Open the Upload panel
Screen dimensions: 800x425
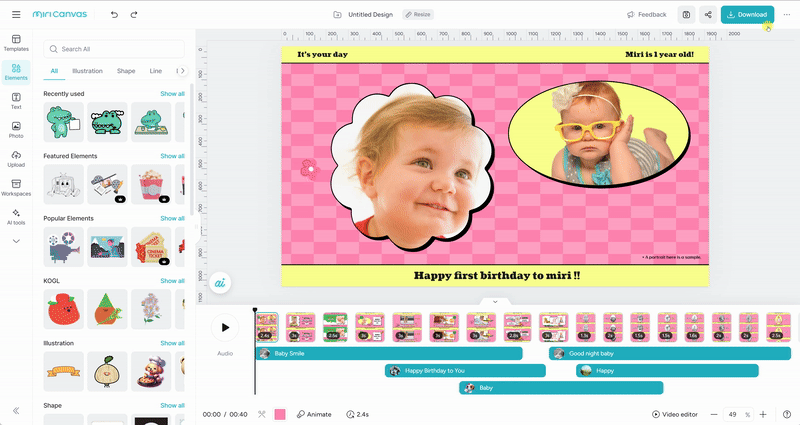coord(16,159)
